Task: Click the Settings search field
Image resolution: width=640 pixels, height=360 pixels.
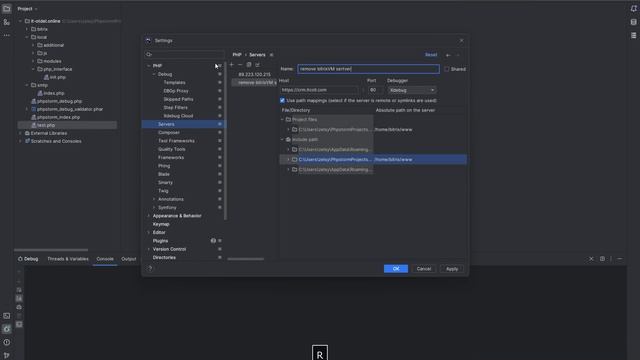Action: tap(184, 54)
